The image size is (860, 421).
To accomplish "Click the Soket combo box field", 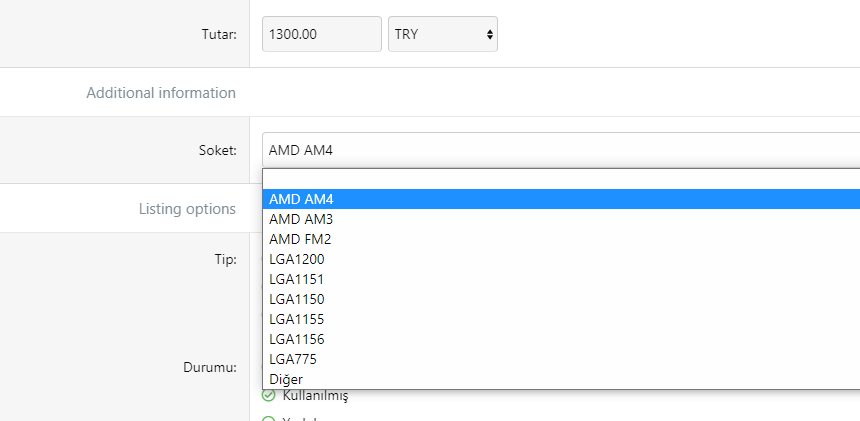I will [560, 150].
